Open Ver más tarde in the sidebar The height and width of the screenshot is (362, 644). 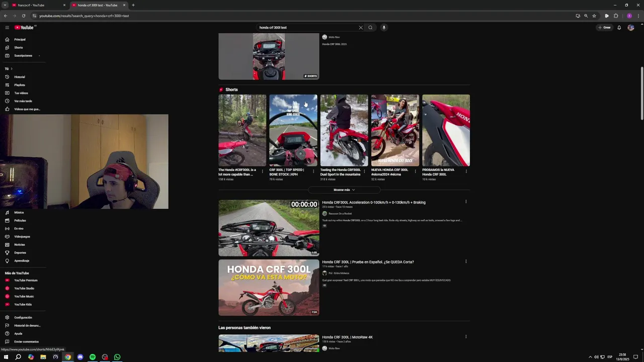(x=23, y=101)
